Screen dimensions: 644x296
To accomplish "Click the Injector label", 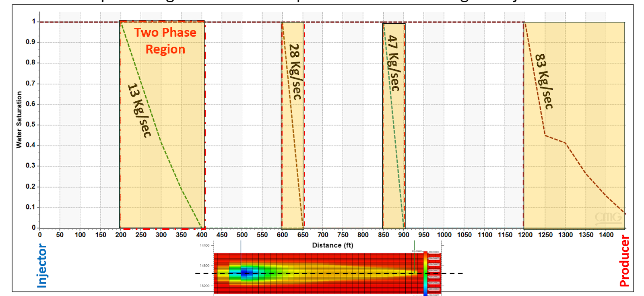I will (x=42, y=265).
